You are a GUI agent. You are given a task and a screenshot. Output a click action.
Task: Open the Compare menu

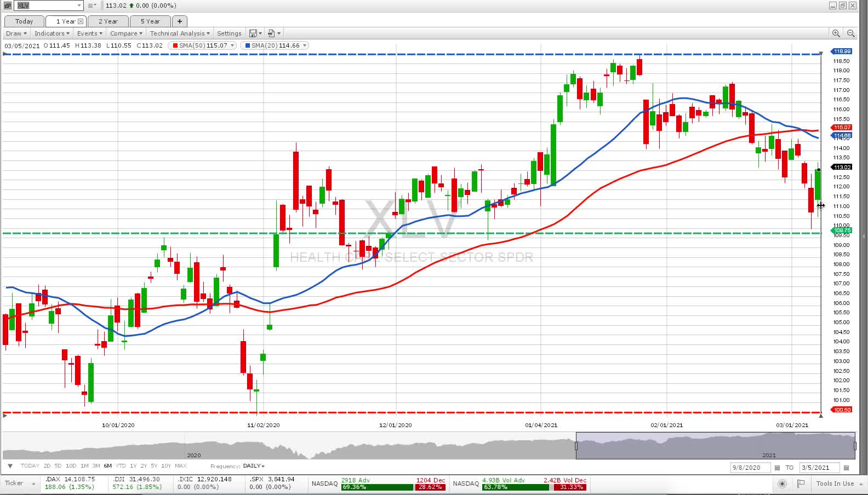tap(126, 33)
